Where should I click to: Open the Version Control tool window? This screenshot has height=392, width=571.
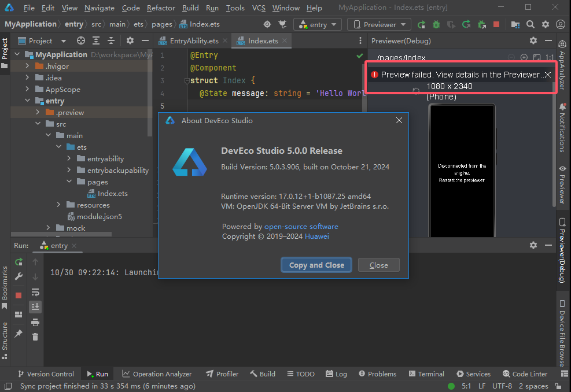coord(46,374)
